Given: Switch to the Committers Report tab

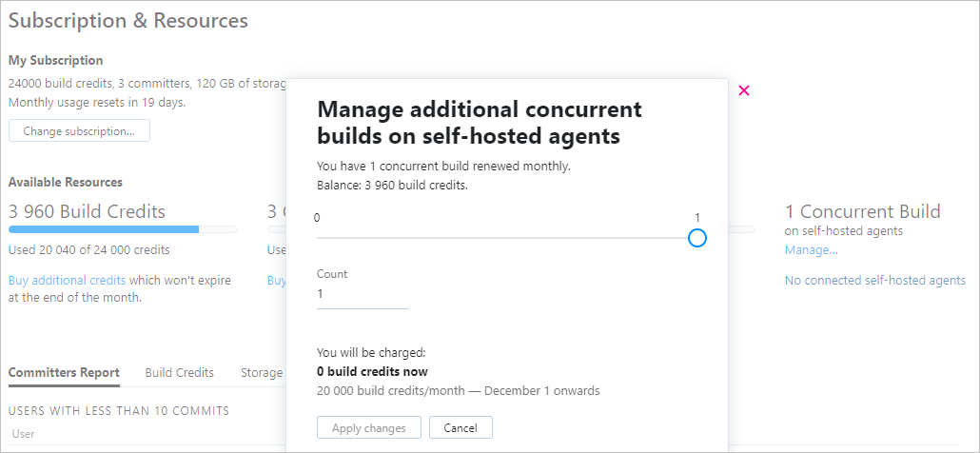Looking at the screenshot, I should coord(64,373).
